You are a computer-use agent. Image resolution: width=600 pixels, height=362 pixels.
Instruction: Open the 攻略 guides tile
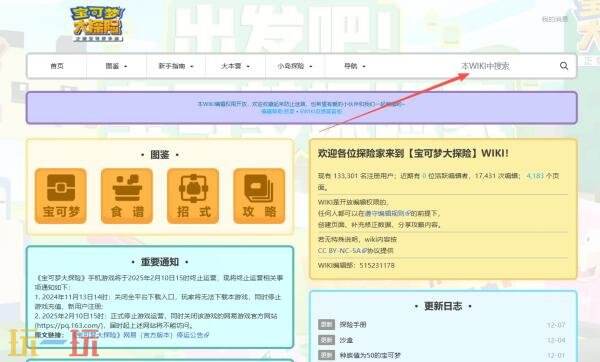(259, 196)
